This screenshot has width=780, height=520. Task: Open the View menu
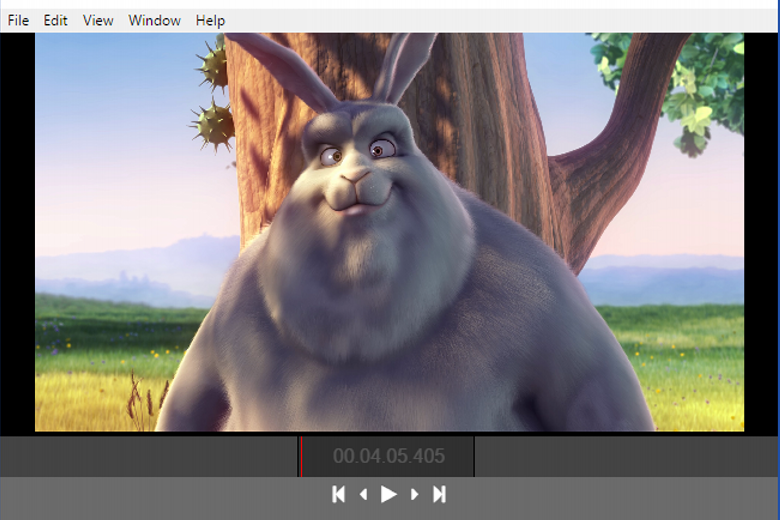(x=98, y=20)
